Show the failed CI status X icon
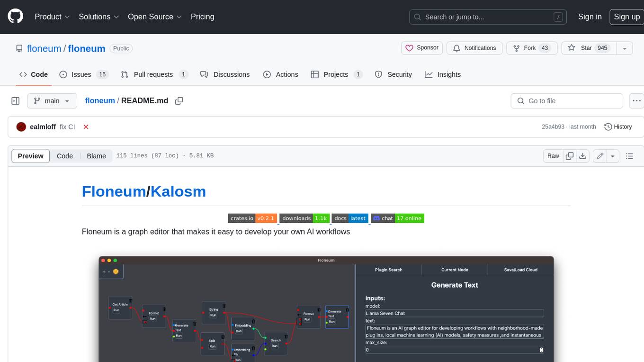This screenshot has width=644, height=362. [86, 127]
